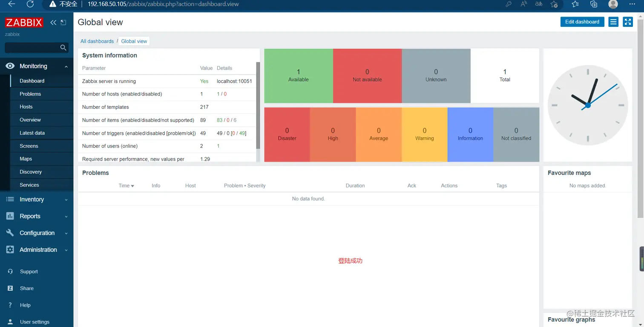Click the Reports chart icon

point(10,216)
